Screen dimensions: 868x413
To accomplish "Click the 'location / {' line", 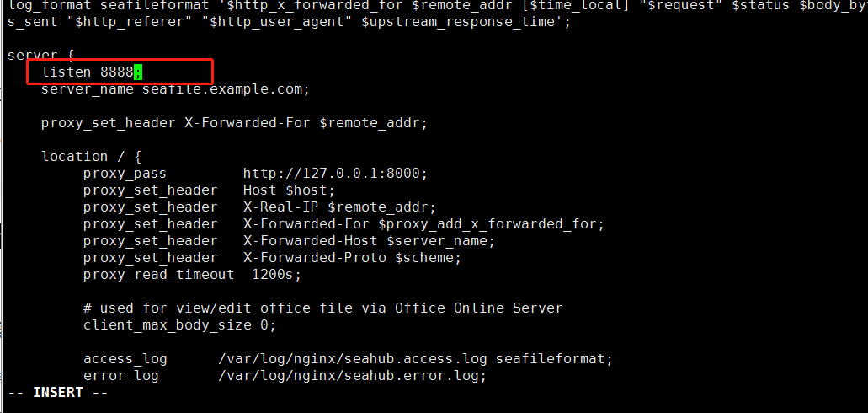I will tap(91, 157).
